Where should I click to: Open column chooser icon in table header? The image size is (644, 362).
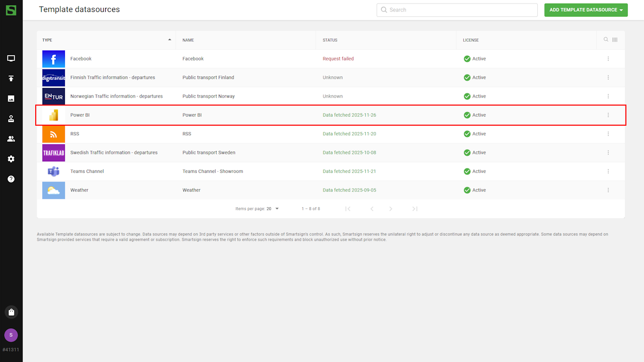click(615, 40)
